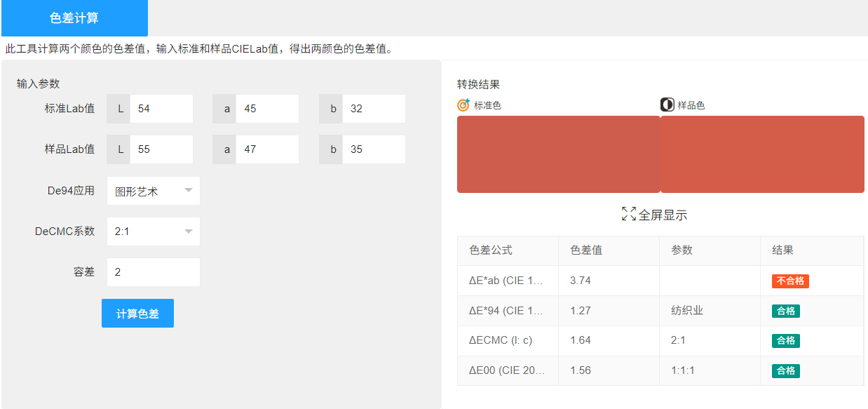Click the sample a value input showing 47
The width and height of the screenshot is (868, 409).
click(267, 149)
